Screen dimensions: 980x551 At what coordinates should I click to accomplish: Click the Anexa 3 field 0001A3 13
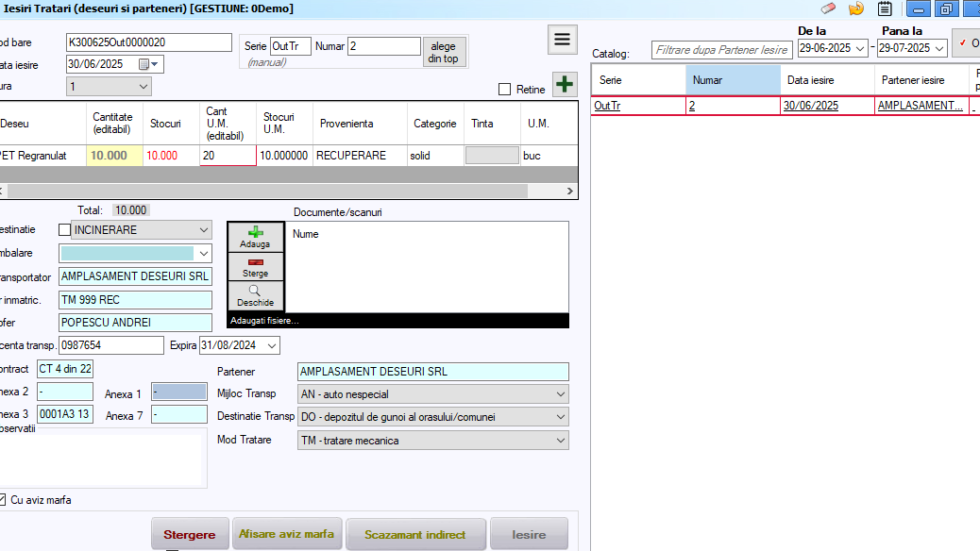[x=65, y=414]
